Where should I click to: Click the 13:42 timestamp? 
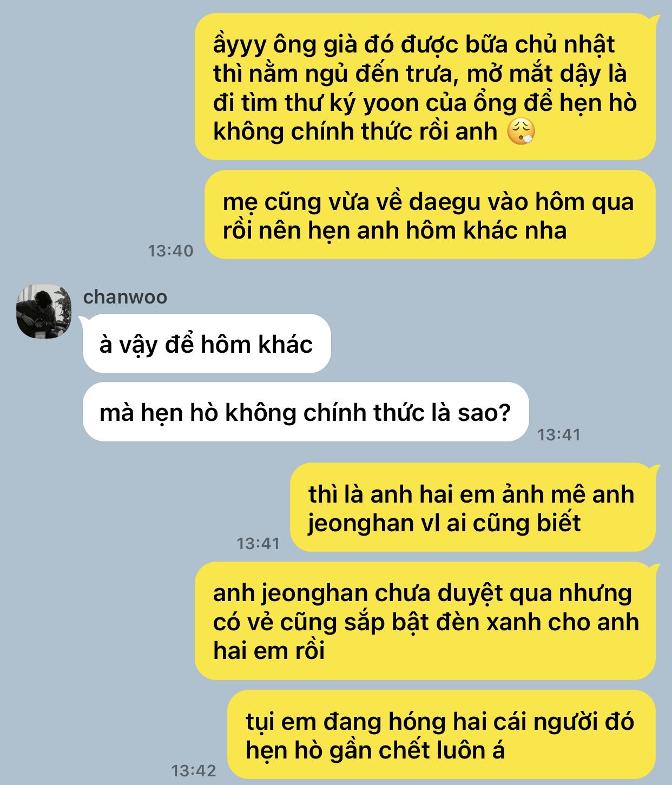point(194,770)
